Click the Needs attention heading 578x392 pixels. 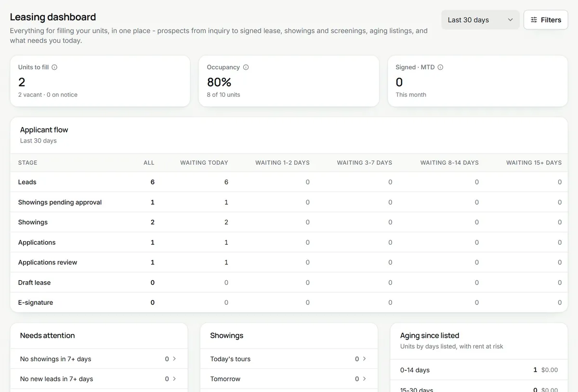tap(47, 336)
